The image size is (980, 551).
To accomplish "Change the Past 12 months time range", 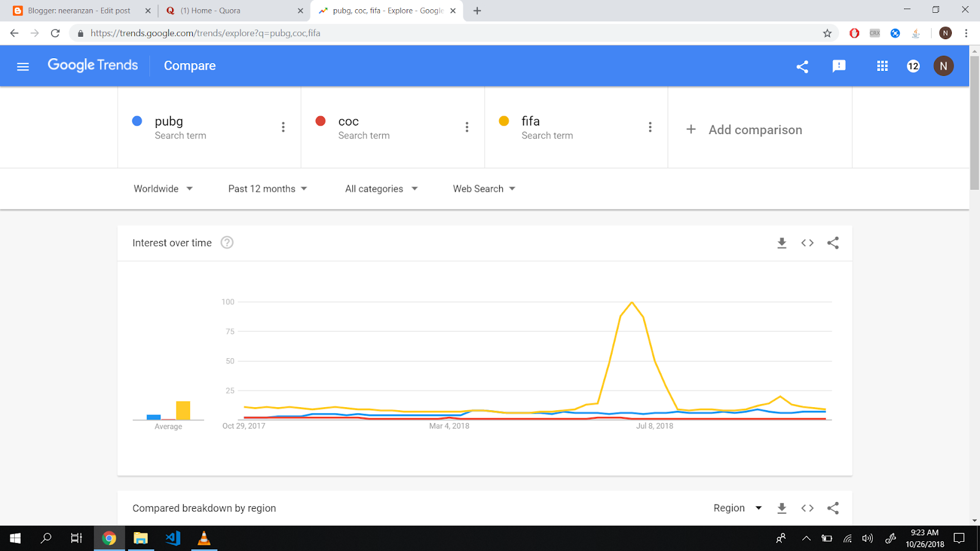I will [268, 189].
